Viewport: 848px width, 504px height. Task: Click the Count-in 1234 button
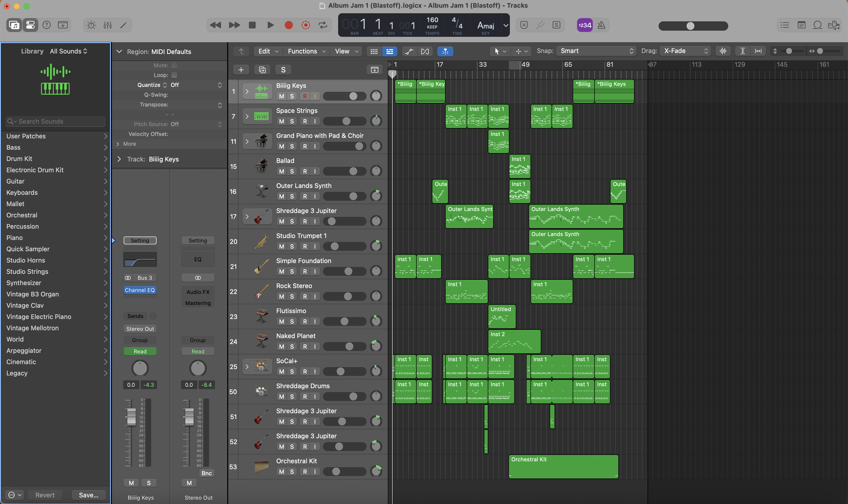(x=584, y=25)
